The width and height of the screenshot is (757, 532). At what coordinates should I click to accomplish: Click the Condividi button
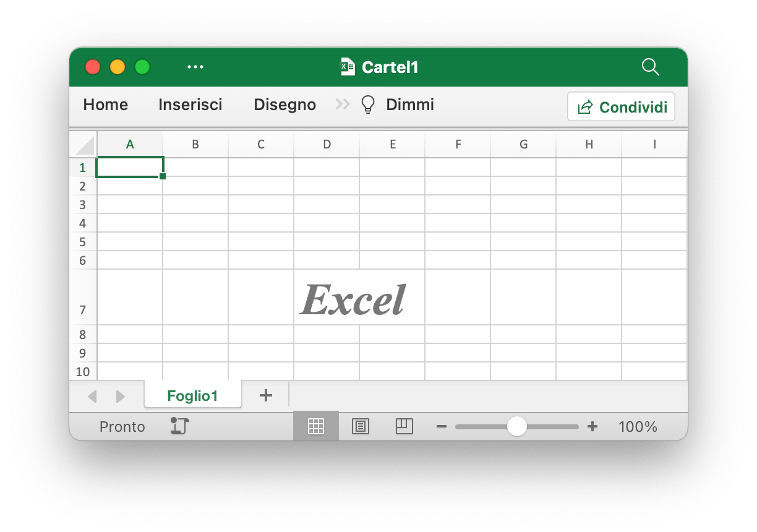(621, 106)
